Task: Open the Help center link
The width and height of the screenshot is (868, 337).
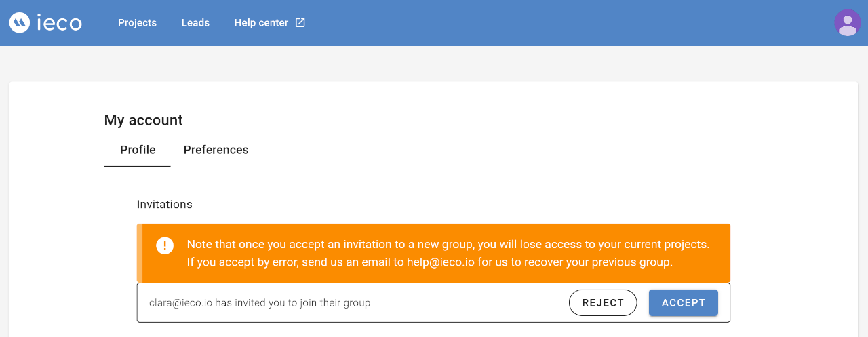Action: click(261, 23)
